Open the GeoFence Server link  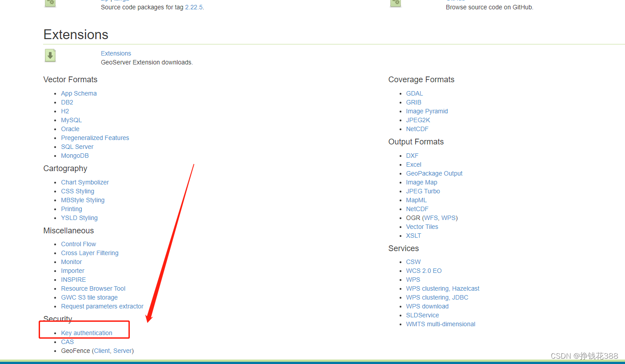tap(123, 351)
